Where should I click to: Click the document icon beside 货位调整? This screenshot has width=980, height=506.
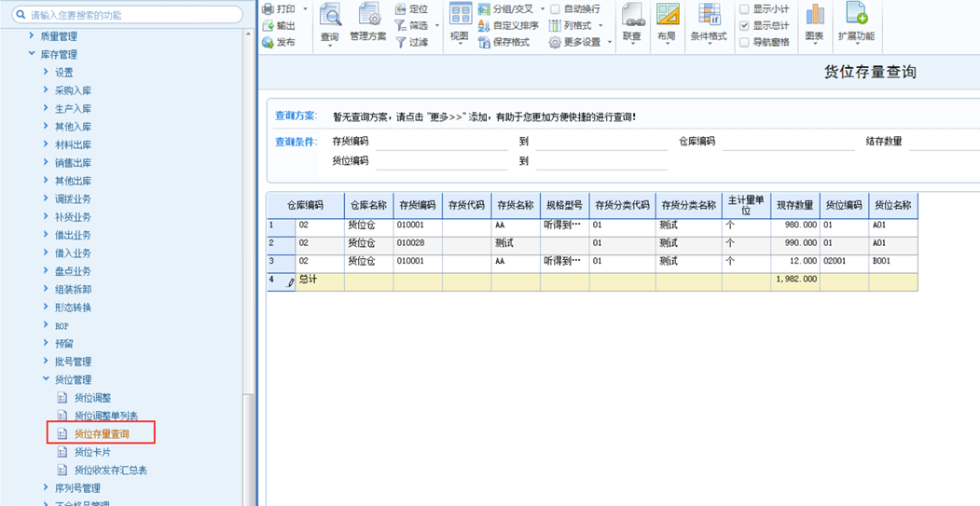62,398
